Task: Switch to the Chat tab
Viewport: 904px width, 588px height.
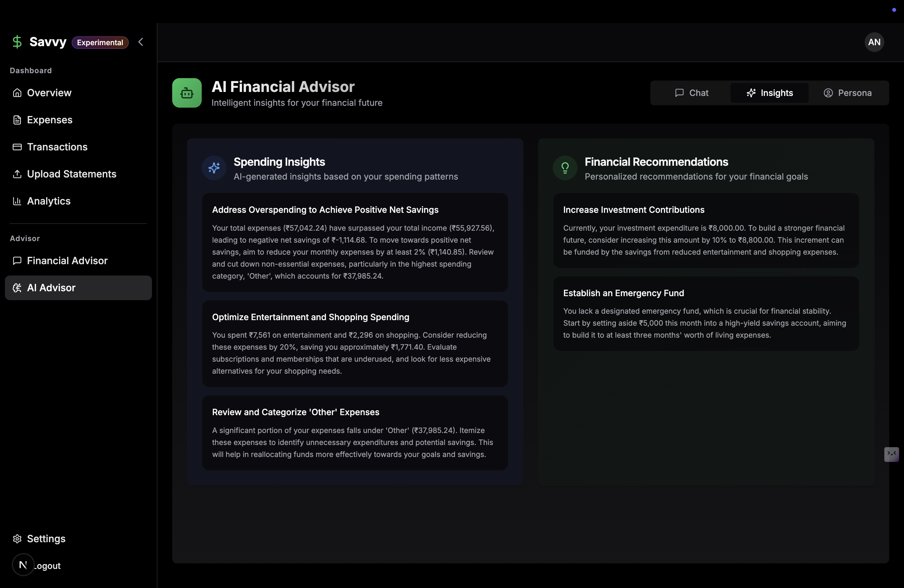Action: (691, 93)
